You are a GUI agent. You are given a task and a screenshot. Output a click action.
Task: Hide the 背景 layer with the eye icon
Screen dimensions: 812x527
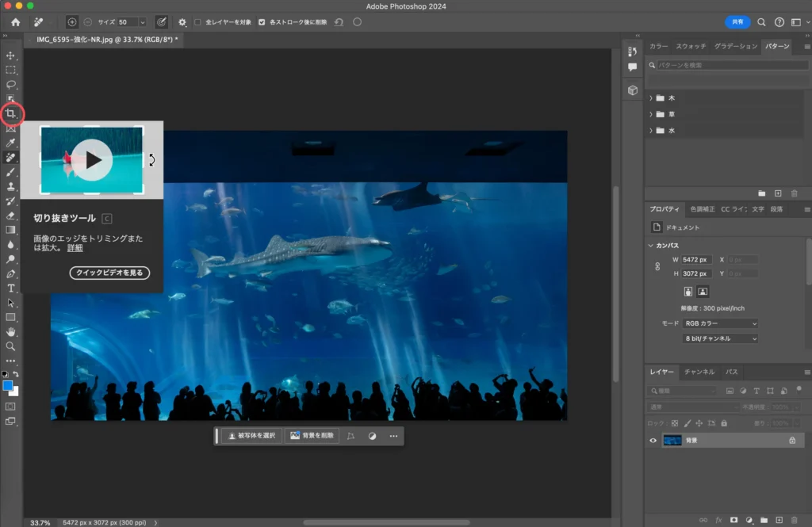[653, 440]
